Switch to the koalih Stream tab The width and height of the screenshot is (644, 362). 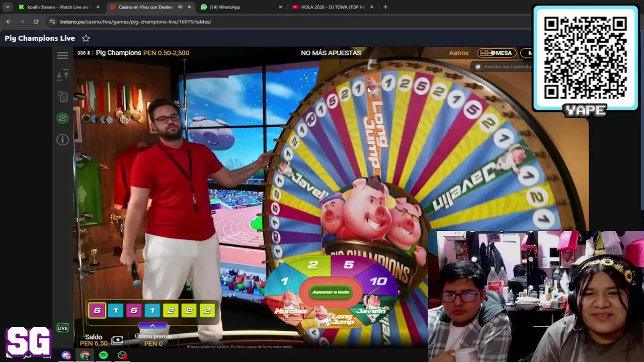click(59, 7)
